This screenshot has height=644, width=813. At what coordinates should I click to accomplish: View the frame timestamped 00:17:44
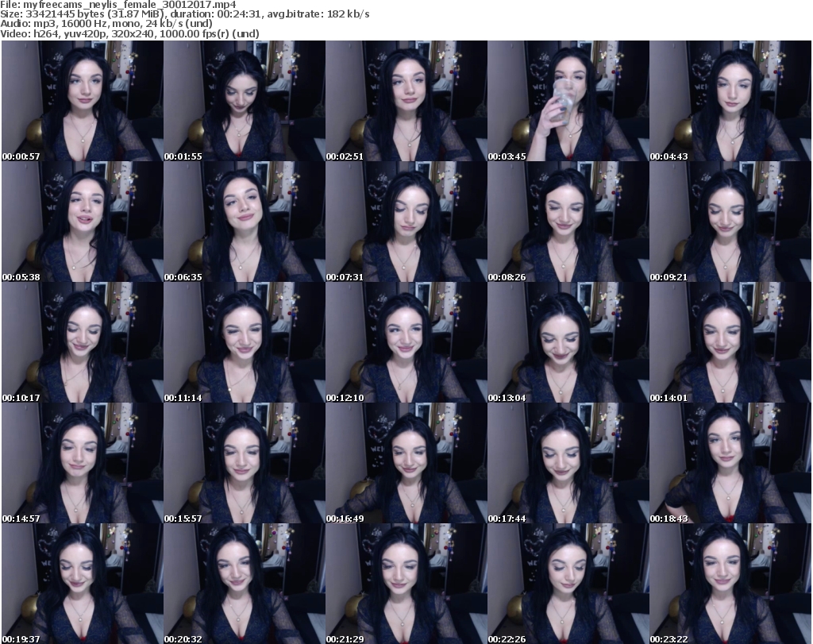568,464
